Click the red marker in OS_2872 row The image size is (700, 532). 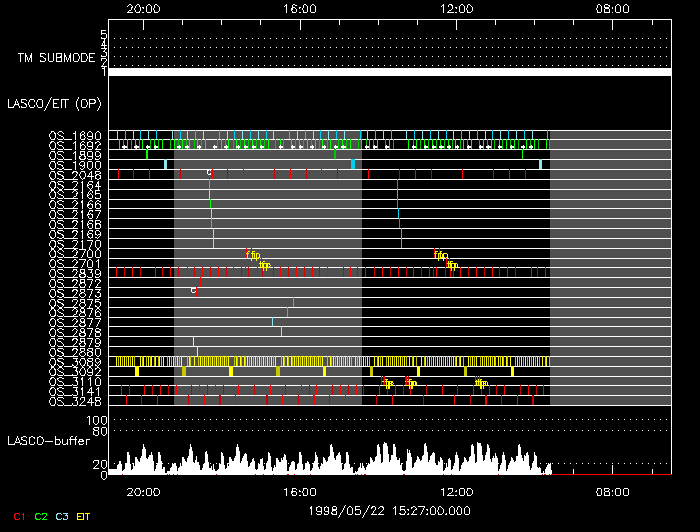point(200,282)
